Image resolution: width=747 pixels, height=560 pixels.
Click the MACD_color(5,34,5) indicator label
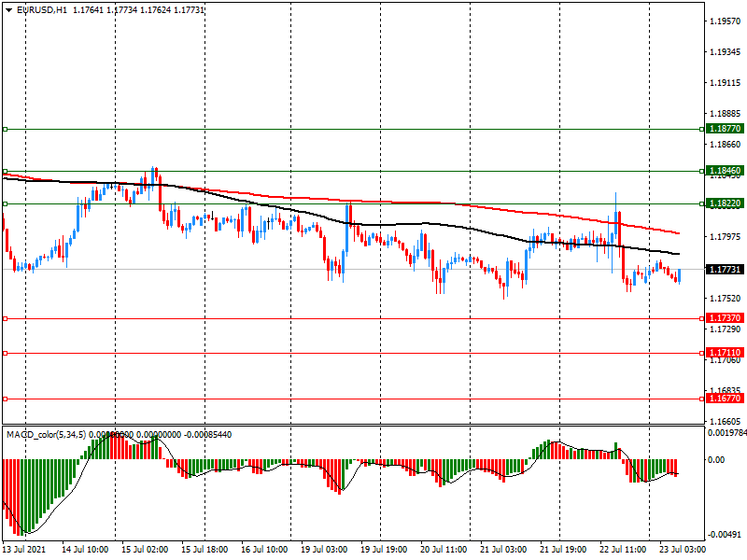pos(46,435)
